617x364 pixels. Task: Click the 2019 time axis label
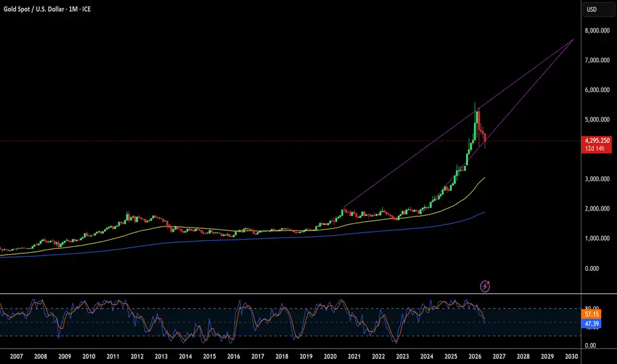point(306,356)
